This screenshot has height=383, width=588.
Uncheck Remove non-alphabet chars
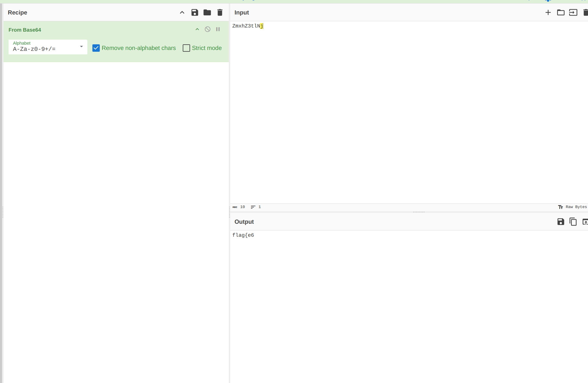96,48
